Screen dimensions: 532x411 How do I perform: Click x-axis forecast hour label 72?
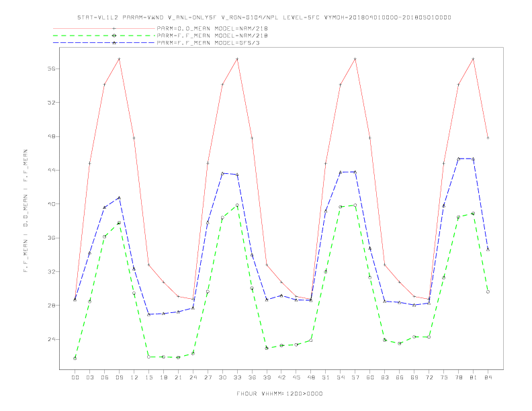(429, 377)
